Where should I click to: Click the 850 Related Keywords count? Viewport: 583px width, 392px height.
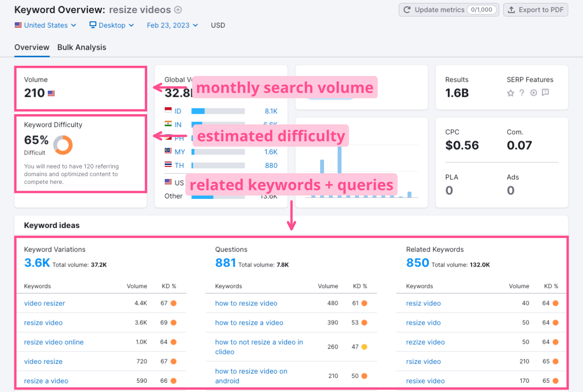[x=417, y=263]
